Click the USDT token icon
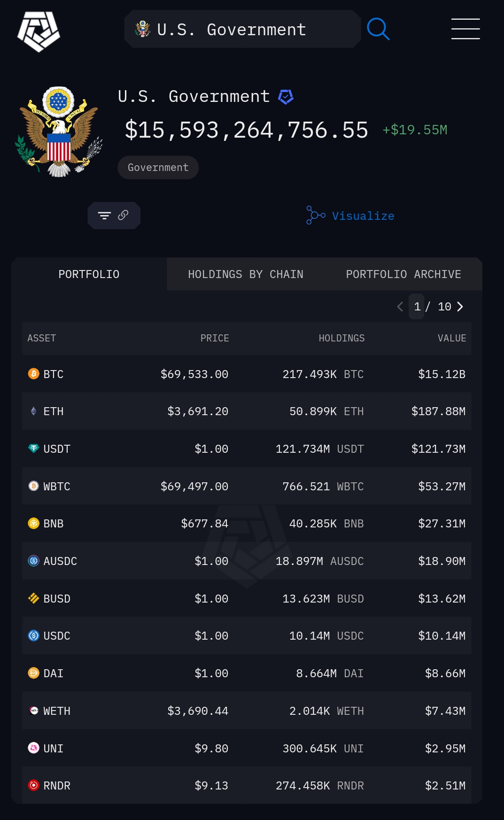 pos(34,449)
